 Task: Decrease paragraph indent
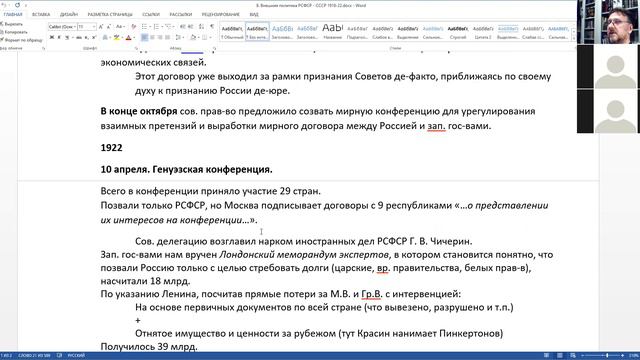tap(183, 27)
